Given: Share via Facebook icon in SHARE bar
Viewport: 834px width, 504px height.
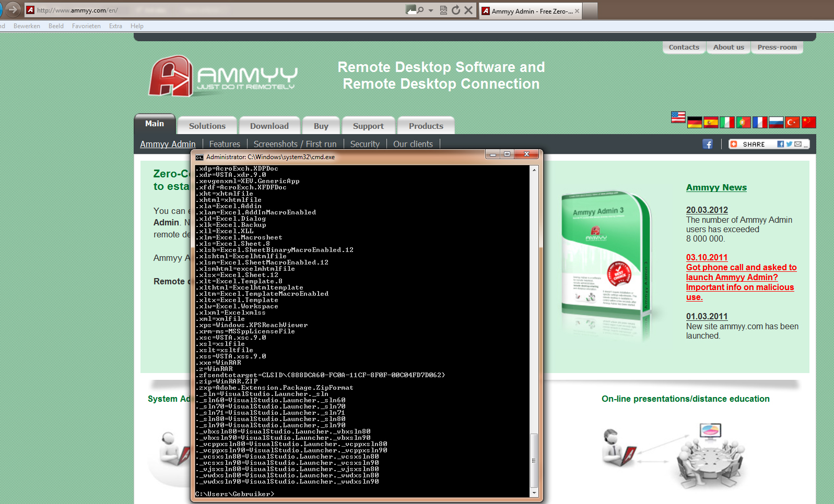Looking at the screenshot, I should 780,144.
